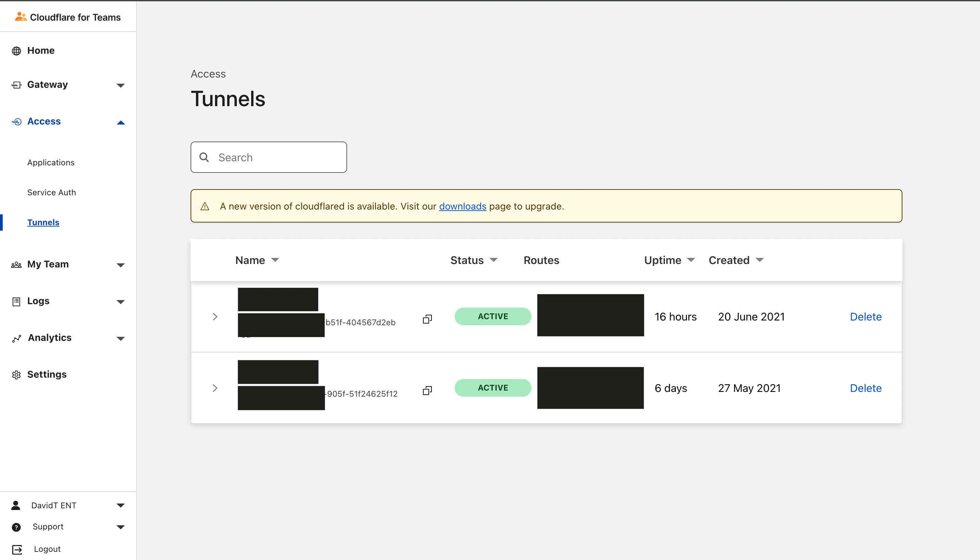980x560 pixels.
Task: Open the Service Auth section
Action: click(51, 192)
